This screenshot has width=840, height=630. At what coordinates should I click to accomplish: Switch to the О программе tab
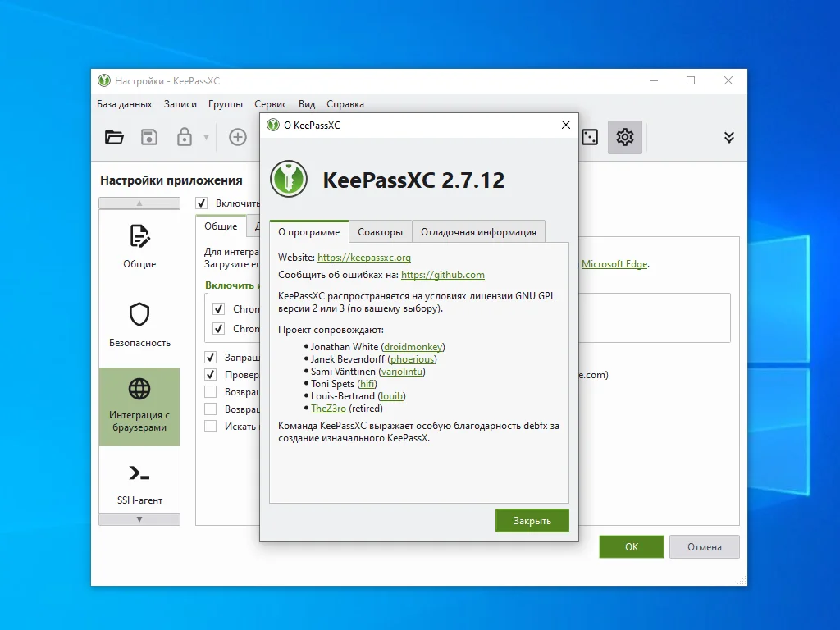(x=309, y=232)
